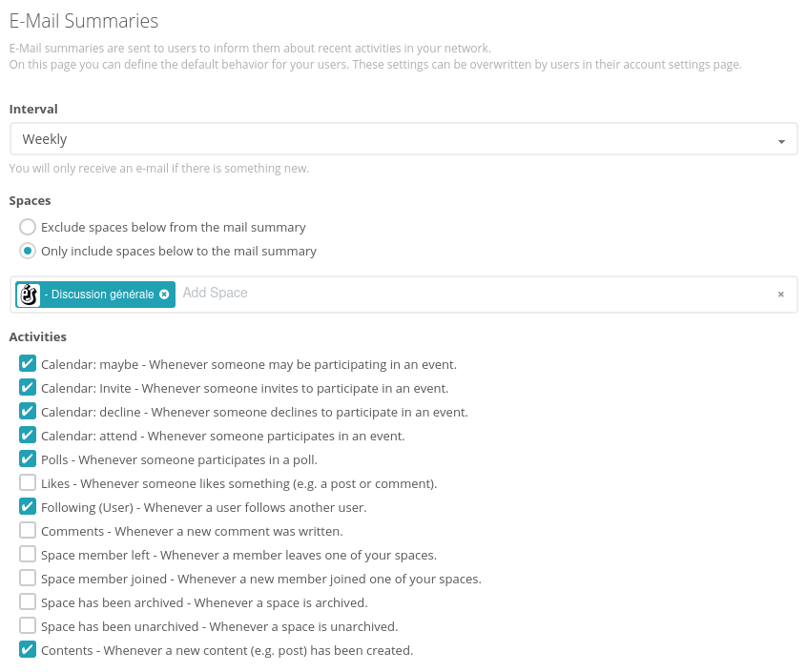
Task: Select 'Only include spaces below to the mail summary'
Action: tap(28, 251)
